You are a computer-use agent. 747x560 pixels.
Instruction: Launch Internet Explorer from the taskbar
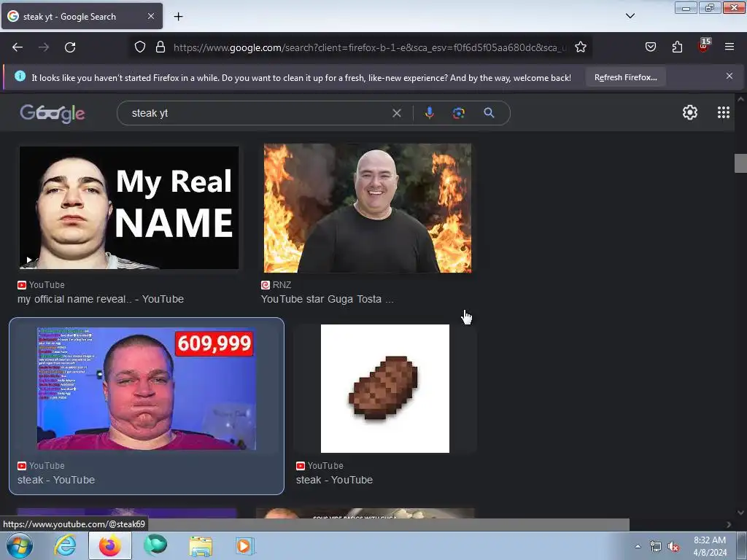click(x=65, y=545)
